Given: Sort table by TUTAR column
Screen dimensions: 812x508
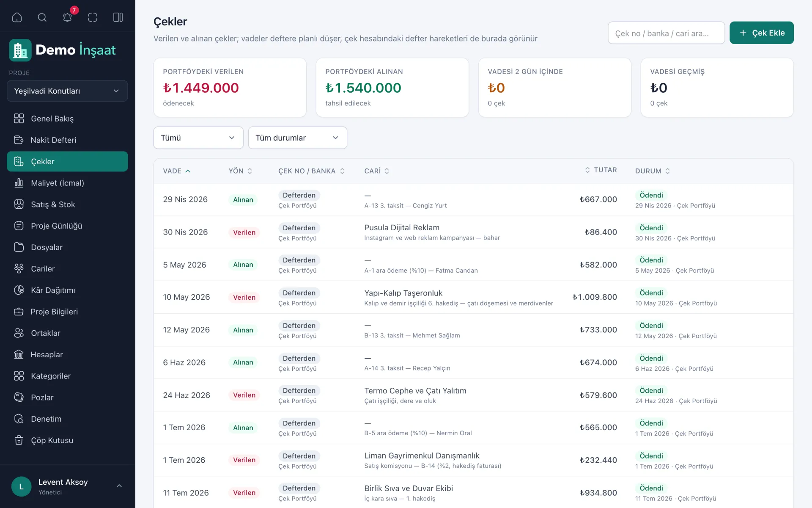Looking at the screenshot, I should coord(601,170).
